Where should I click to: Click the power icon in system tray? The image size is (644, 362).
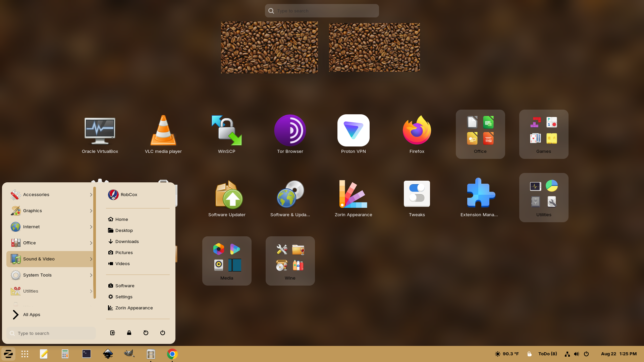point(586,354)
